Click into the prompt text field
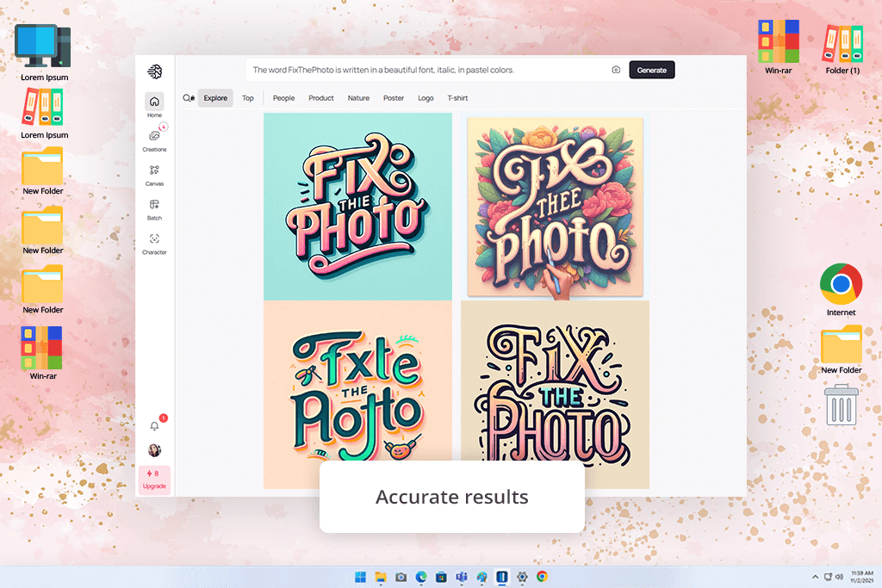 (x=427, y=70)
